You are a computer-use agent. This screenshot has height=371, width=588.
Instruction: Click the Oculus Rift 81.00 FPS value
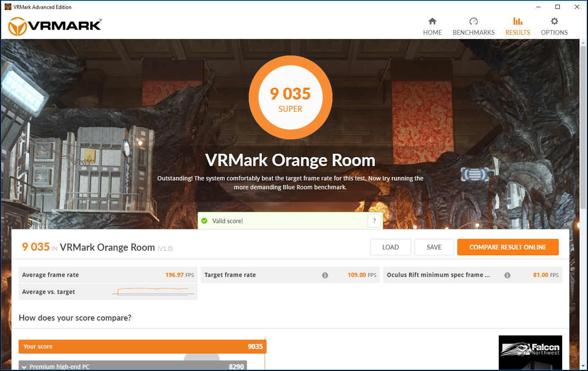point(546,275)
